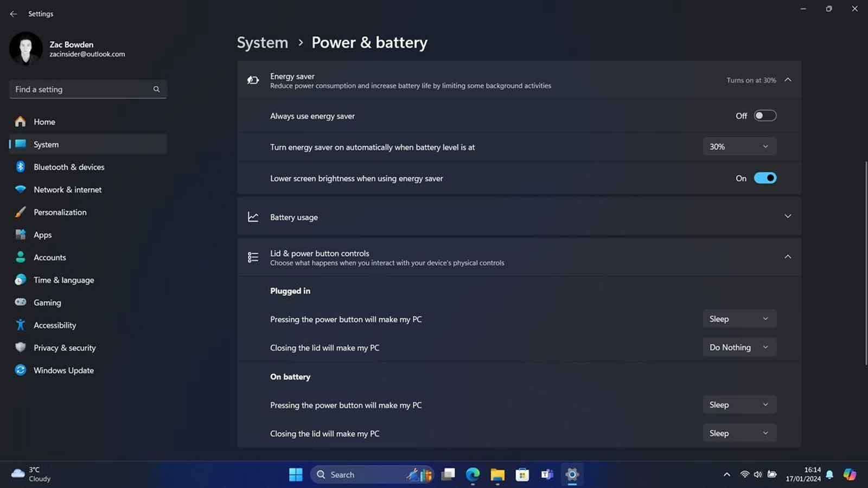Go back using the arrow at top left
The height and width of the screenshot is (488, 868).
(x=13, y=14)
